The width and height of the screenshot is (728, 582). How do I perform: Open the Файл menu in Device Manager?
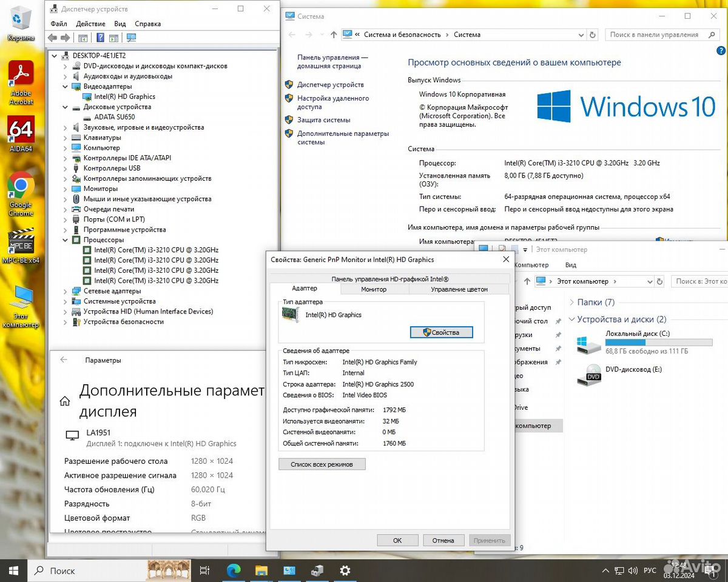59,24
